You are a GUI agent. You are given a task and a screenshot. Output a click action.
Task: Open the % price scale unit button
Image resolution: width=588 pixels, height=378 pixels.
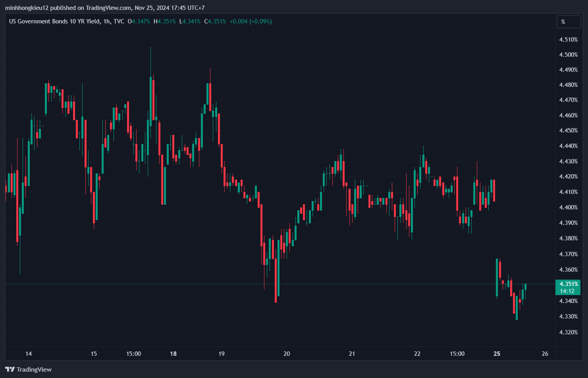(569, 22)
